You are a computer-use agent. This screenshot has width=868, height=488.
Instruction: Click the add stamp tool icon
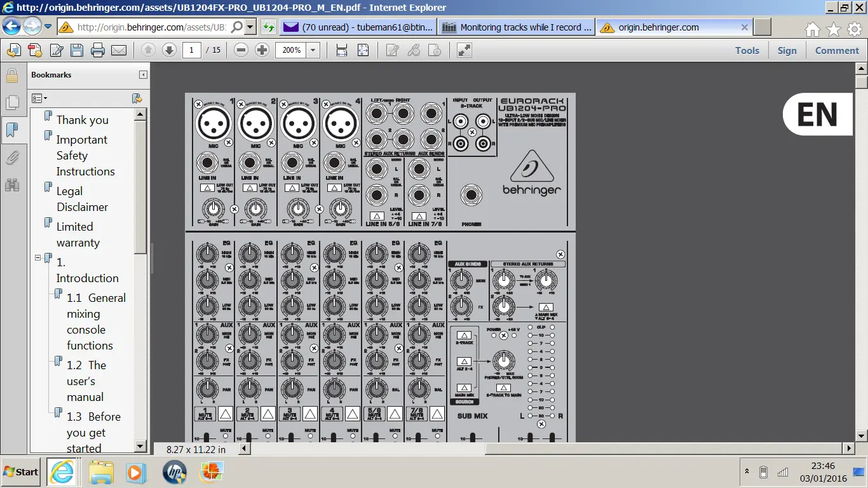click(x=435, y=50)
